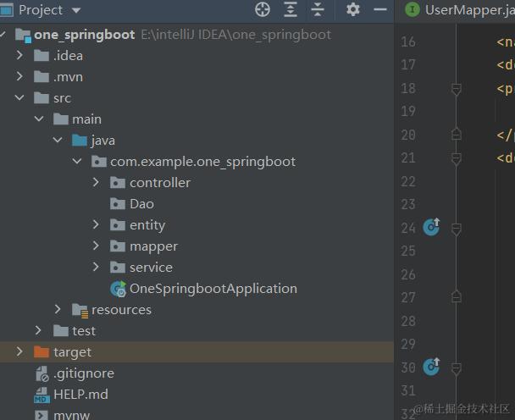Click the locate target crosshair icon
This screenshot has width=515, height=420.
tap(263, 10)
